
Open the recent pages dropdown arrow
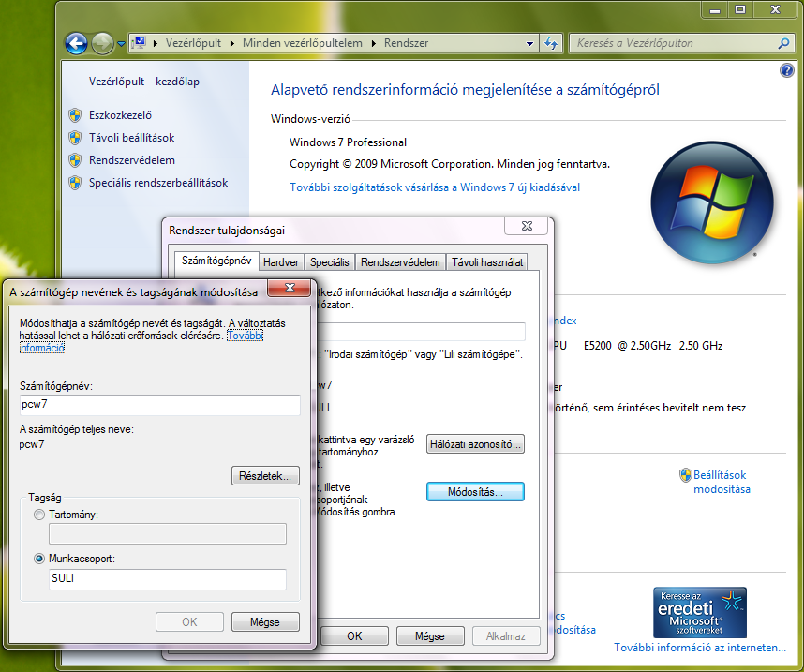tap(122, 43)
